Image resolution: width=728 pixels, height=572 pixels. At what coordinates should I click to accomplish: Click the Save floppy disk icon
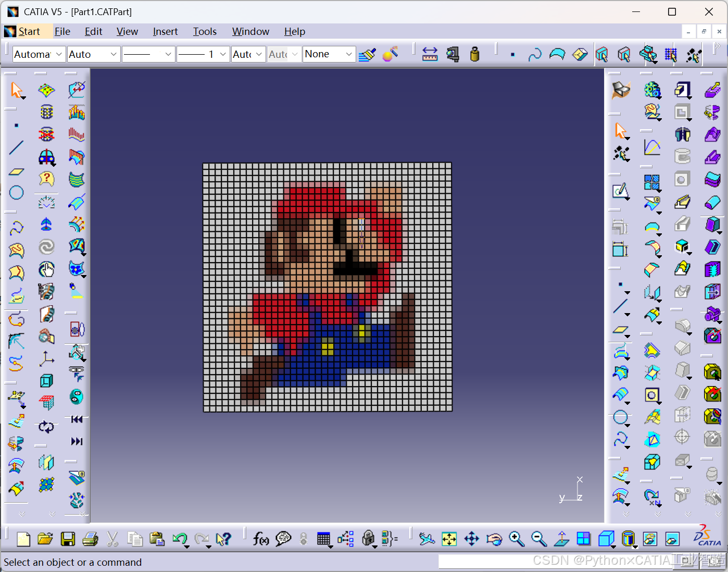tap(68, 539)
